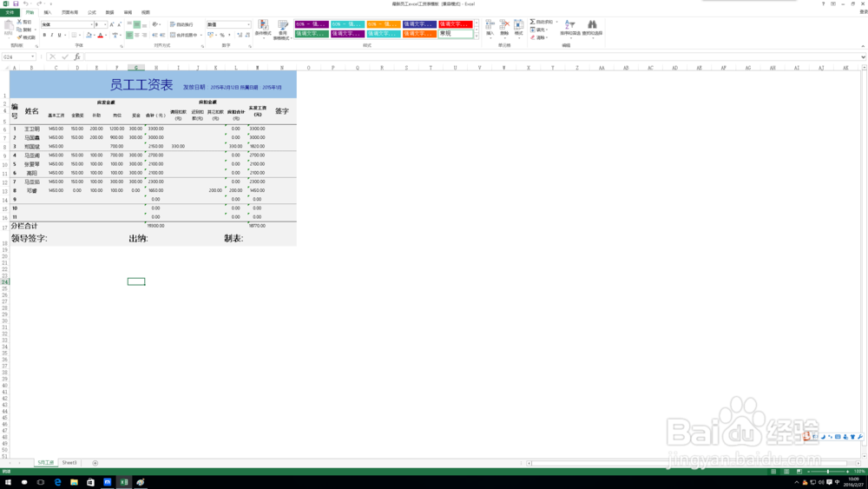The image size is (868, 489).
Task: Apply the red cell style
Action: coord(456,24)
